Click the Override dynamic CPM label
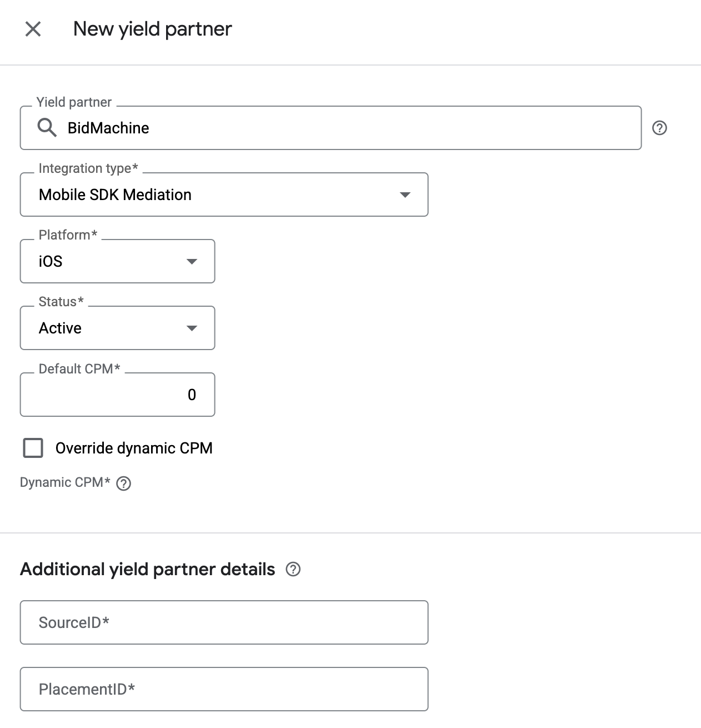 134,448
